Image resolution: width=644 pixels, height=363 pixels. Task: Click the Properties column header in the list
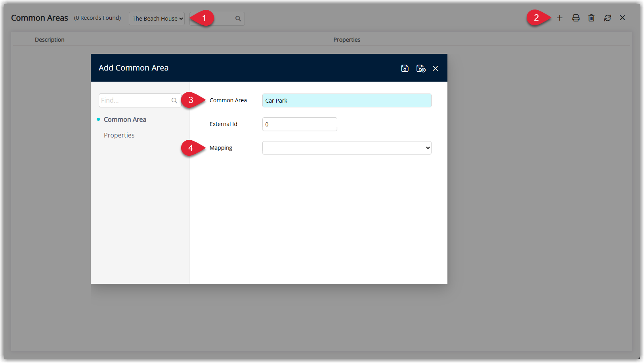tap(347, 40)
